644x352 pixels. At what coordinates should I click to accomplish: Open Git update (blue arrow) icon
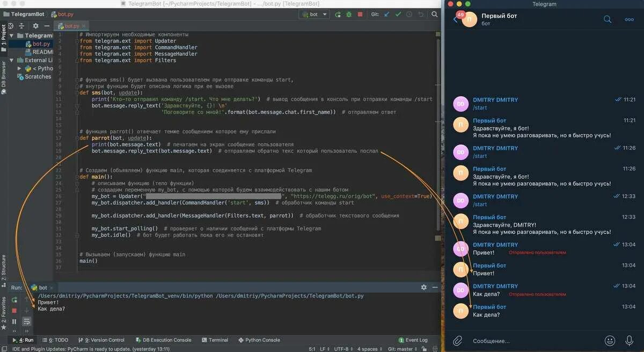click(x=386, y=14)
